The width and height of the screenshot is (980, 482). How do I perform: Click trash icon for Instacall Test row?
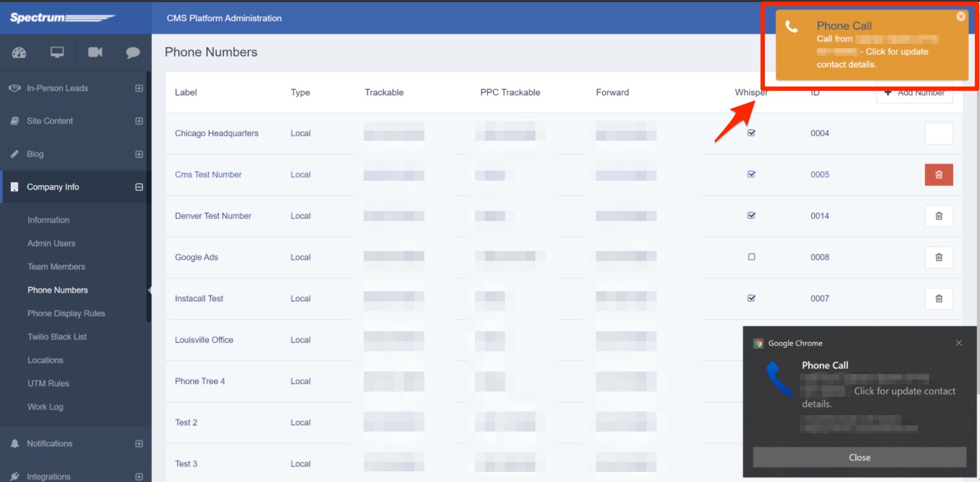[x=938, y=298]
